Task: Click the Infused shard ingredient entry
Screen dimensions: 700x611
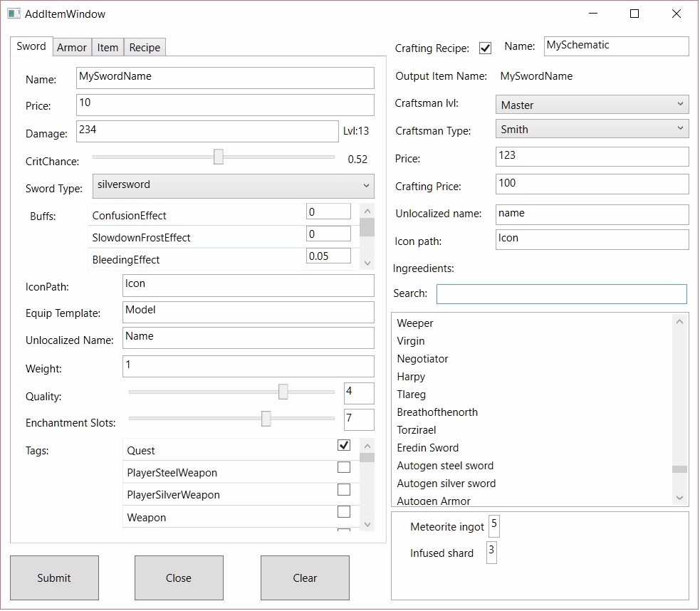Action: point(442,553)
